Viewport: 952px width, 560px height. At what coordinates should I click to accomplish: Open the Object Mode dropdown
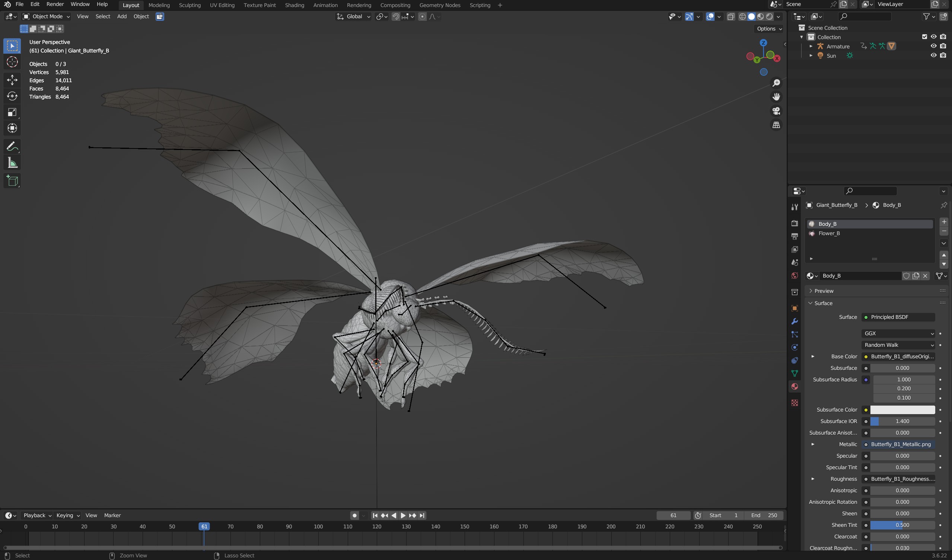[47, 17]
